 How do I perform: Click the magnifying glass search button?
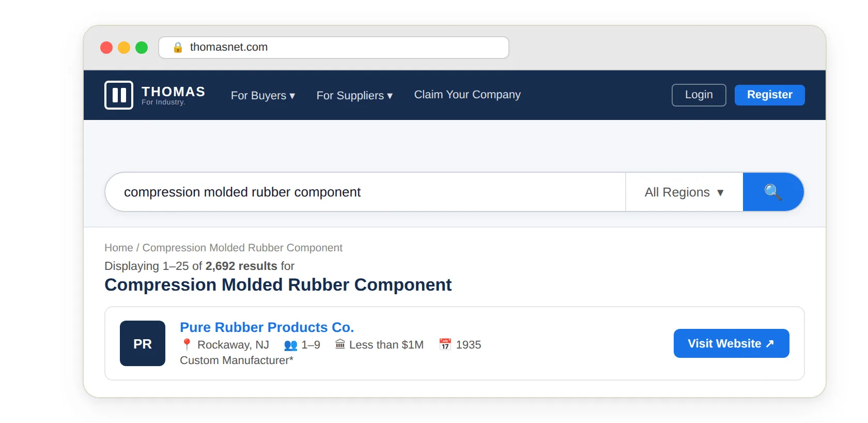773,192
